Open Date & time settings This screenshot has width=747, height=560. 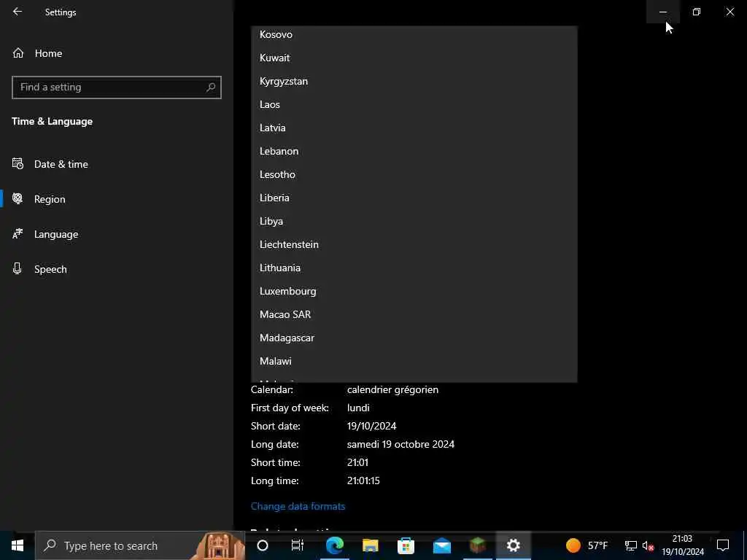tap(117, 164)
